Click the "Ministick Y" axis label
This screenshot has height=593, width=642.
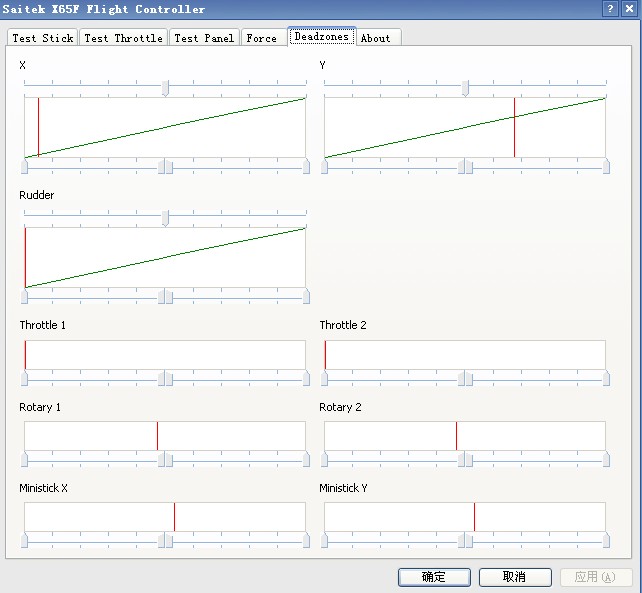click(x=343, y=488)
